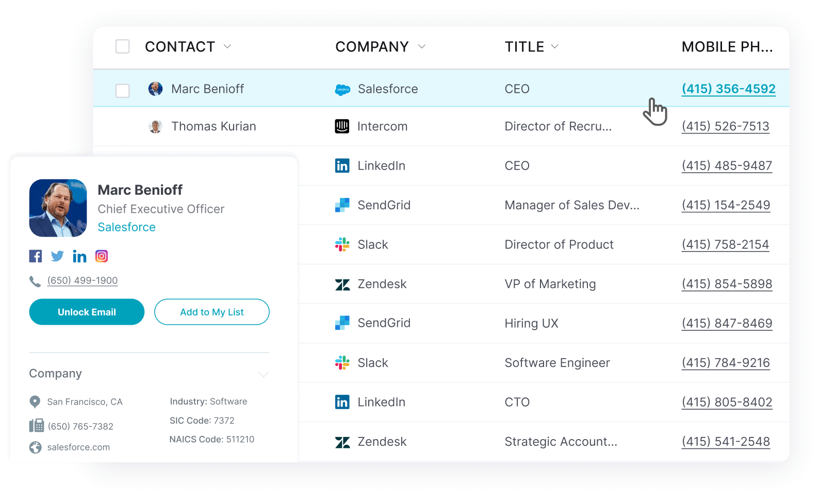This screenshot has width=820, height=504.
Task: Open the TITLE column sort dropdown
Action: tap(555, 46)
